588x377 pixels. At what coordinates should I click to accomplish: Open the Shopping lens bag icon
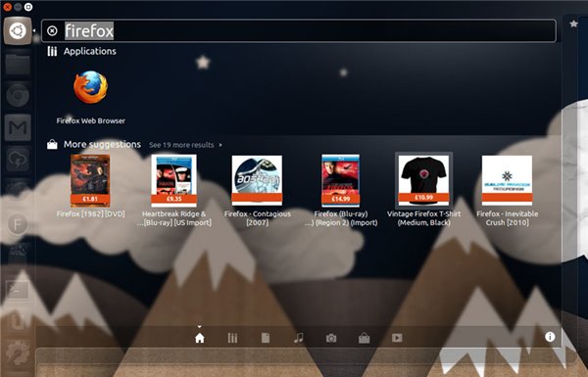pyautogui.click(x=365, y=338)
